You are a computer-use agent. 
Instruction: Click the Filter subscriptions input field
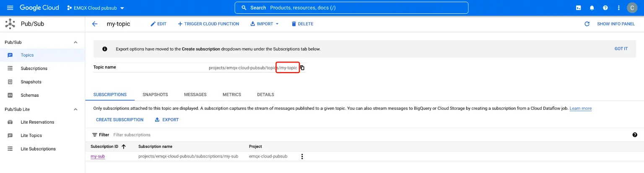point(168,135)
